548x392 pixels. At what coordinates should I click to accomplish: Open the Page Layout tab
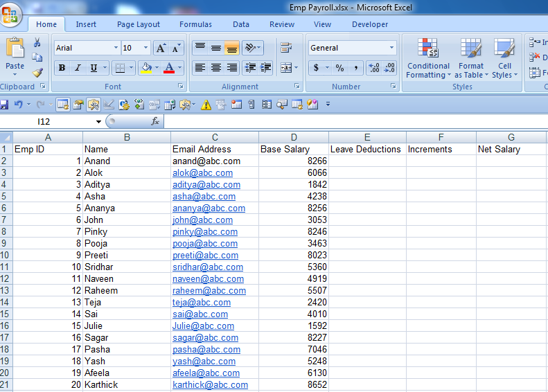point(139,24)
